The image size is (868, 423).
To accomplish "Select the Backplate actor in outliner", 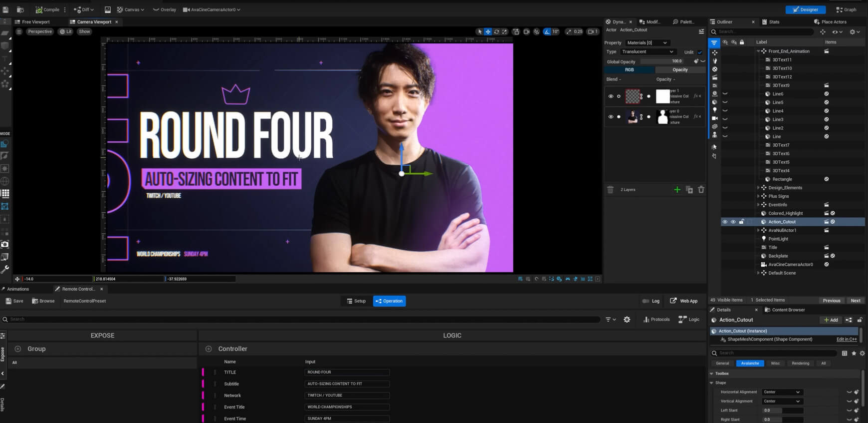I will click(x=778, y=256).
